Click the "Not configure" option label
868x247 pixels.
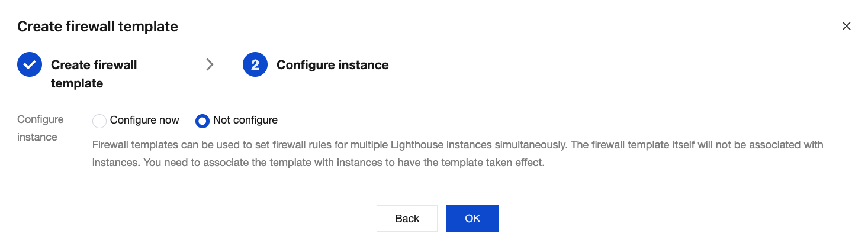[x=245, y=120]
